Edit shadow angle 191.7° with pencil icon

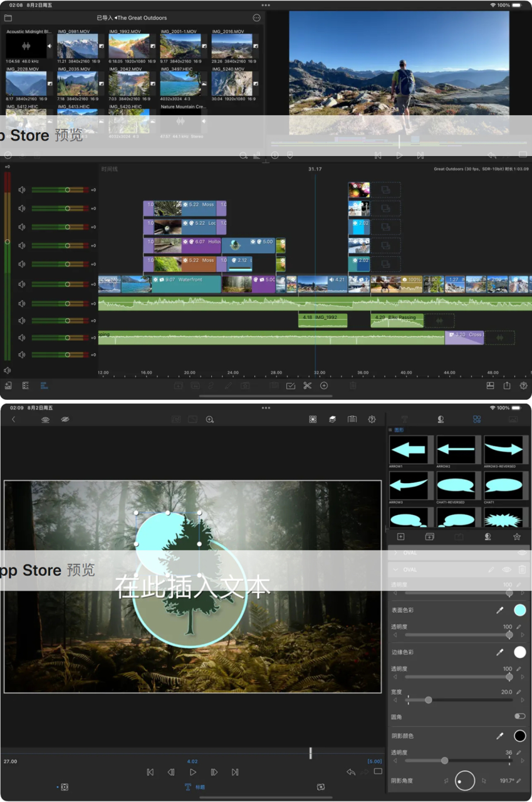coord(519,781)
